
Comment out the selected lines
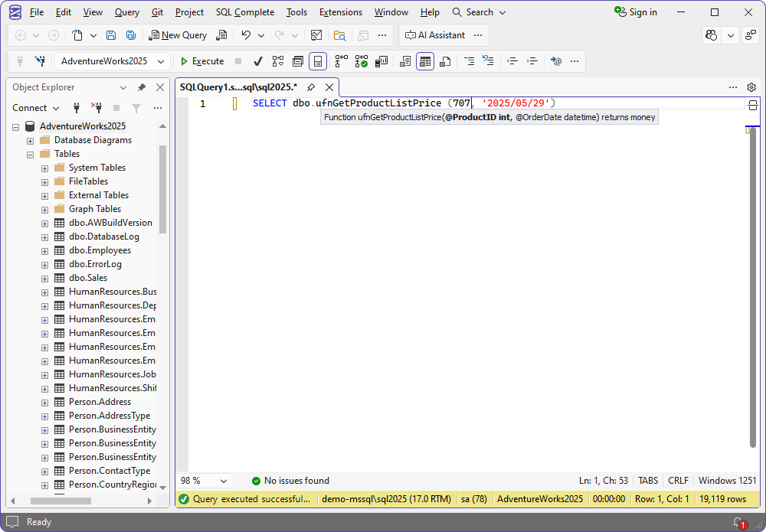[x=470, y=61]
